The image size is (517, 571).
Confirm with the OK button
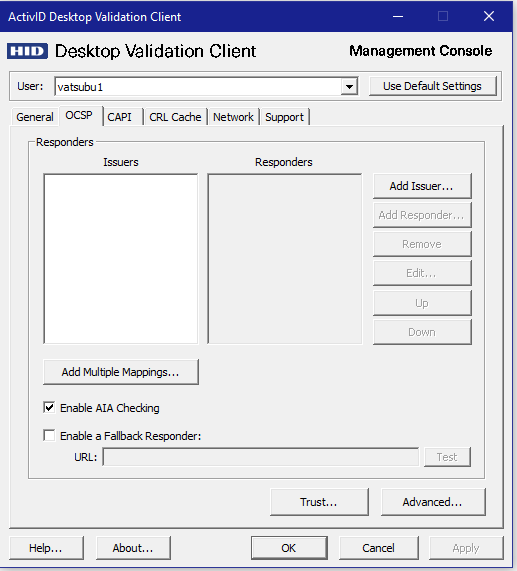coord(289,548)
